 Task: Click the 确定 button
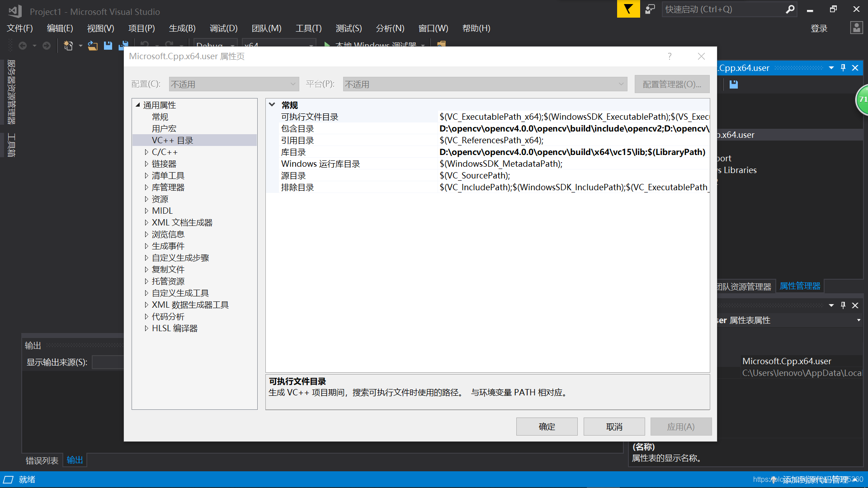coord(547,427)
